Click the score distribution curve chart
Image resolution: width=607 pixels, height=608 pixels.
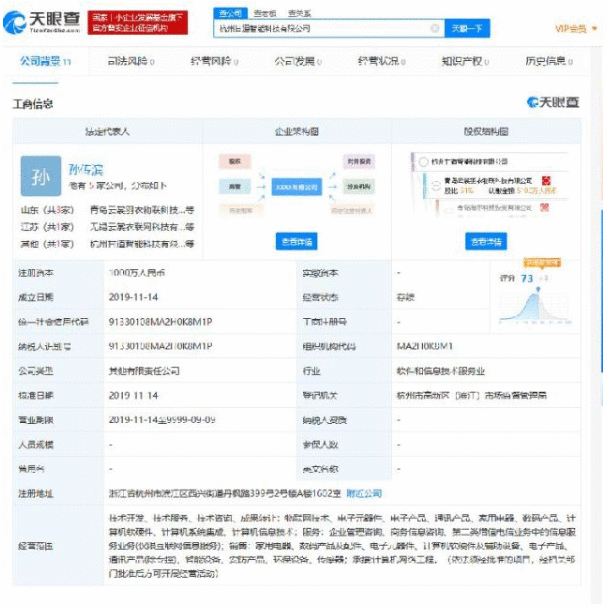tap(535, 307)
